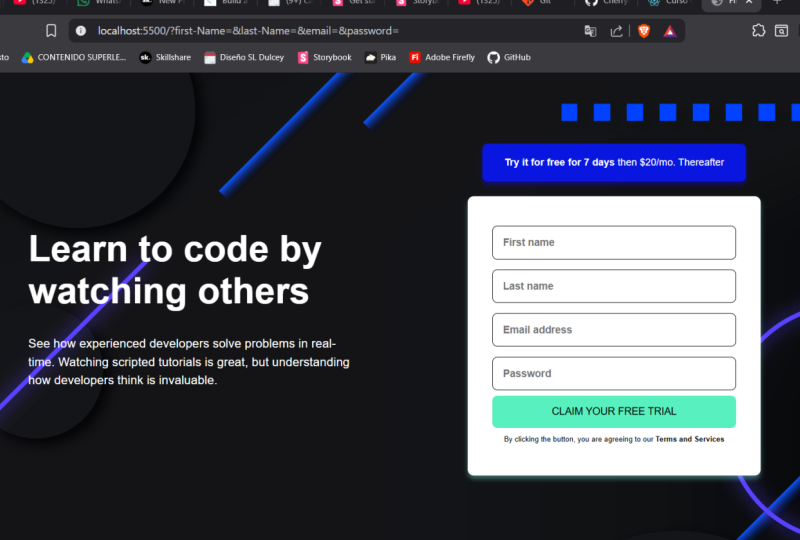This screenshot has width=800, height=540.
Task: Click the translate page icon
Action: click(x=590, y=31)
